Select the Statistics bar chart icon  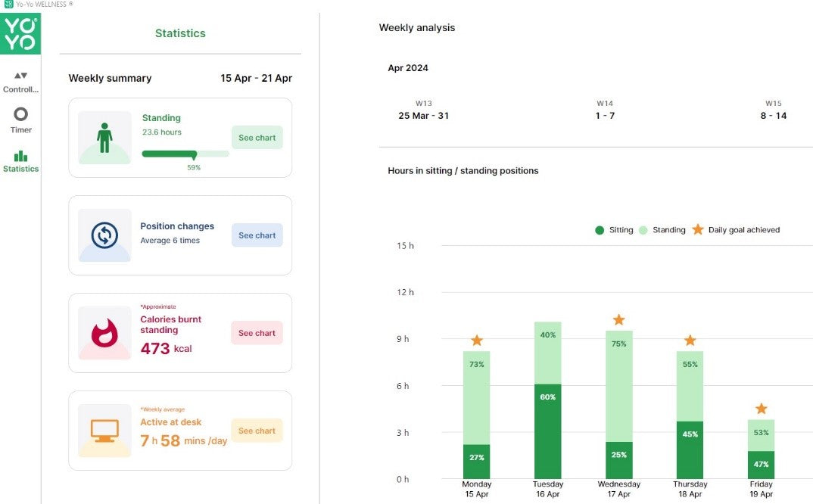pyautogui.click(x=20, y=160)
